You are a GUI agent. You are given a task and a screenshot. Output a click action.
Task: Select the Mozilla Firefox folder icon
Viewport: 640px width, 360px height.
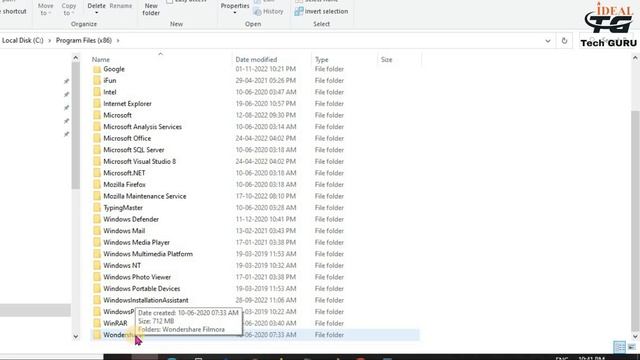[x=97, y=184]
